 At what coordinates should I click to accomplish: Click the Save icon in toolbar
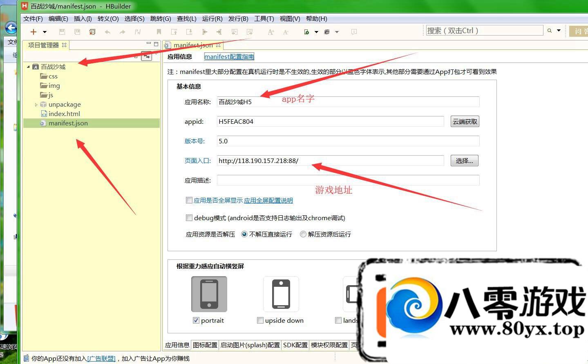click(x=62, y=32)
